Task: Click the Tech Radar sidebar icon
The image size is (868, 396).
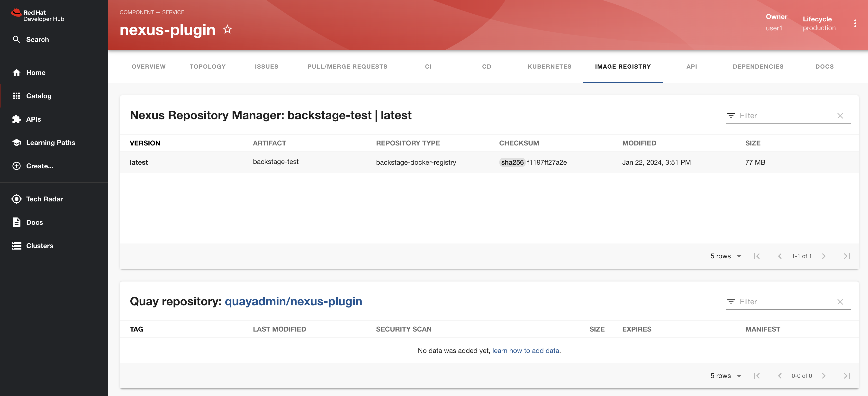Action: tap(16, 198)
